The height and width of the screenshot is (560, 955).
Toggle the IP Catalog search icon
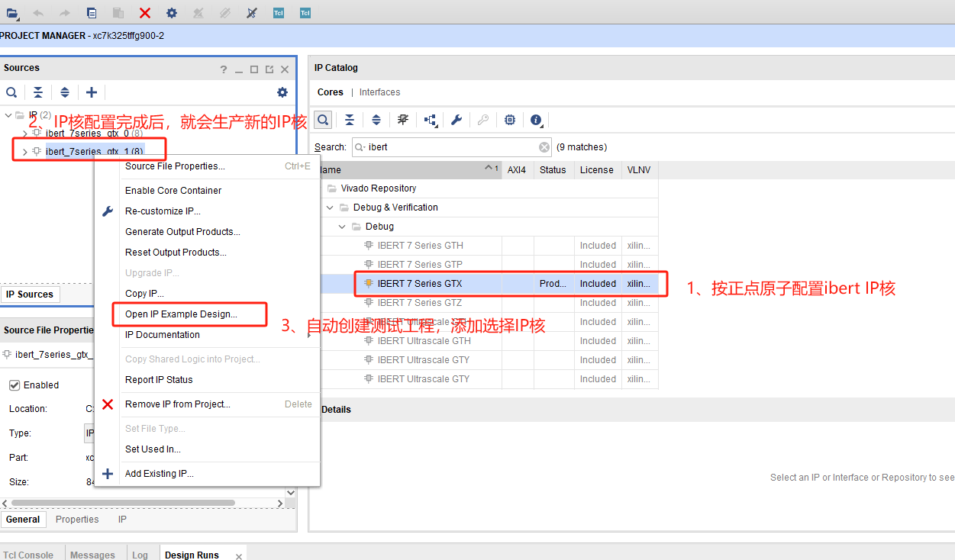[x=323, y=120]
